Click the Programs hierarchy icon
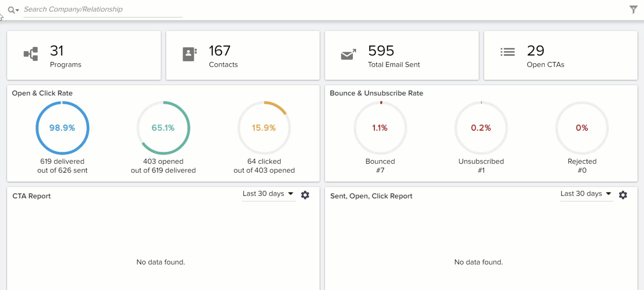 tap(31, 54)
